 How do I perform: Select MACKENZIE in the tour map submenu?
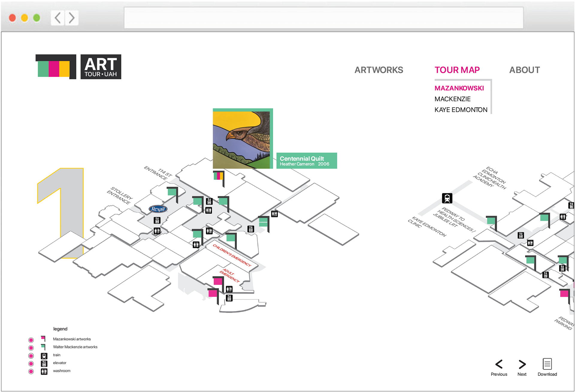click(x=453, y=99)
